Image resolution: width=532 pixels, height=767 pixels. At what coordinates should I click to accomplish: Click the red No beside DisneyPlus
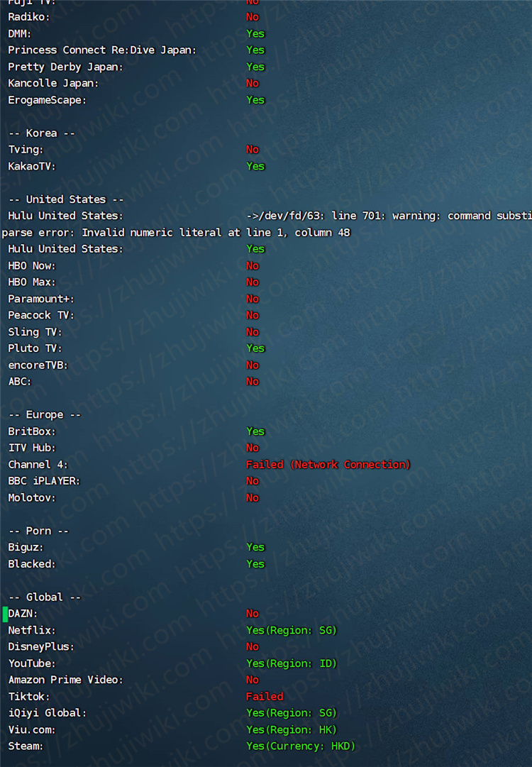pyautogui.click(x=253, y=647)
